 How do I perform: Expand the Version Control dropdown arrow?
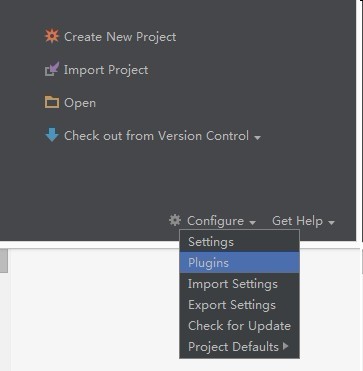(257, 137)
